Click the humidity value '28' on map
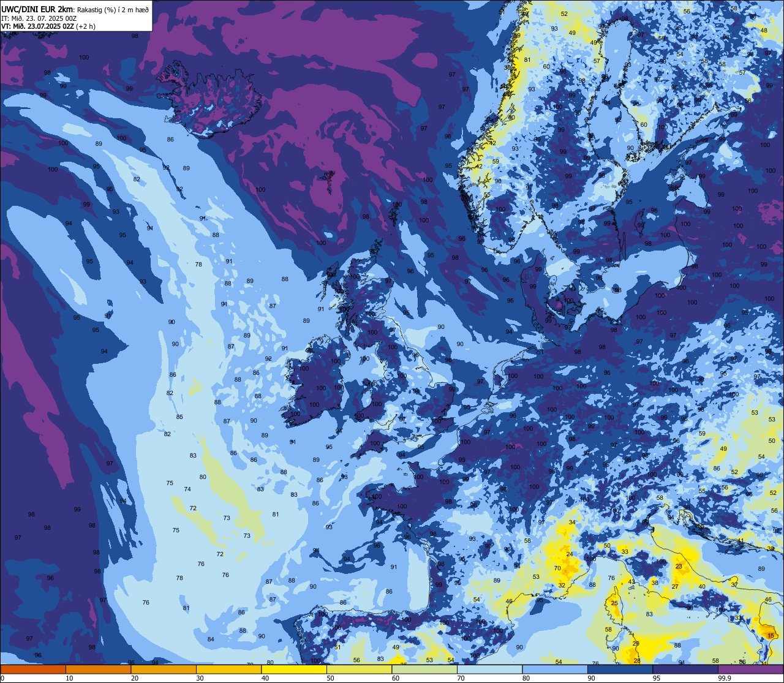 click(x=637, y=661)
